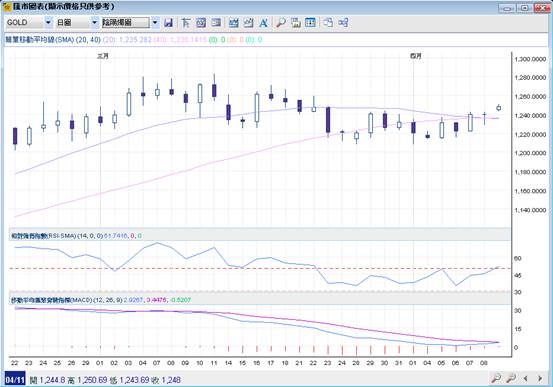
Task: Click the chart indicator icon left of the 'A' tool
Action: coord(248,23)
